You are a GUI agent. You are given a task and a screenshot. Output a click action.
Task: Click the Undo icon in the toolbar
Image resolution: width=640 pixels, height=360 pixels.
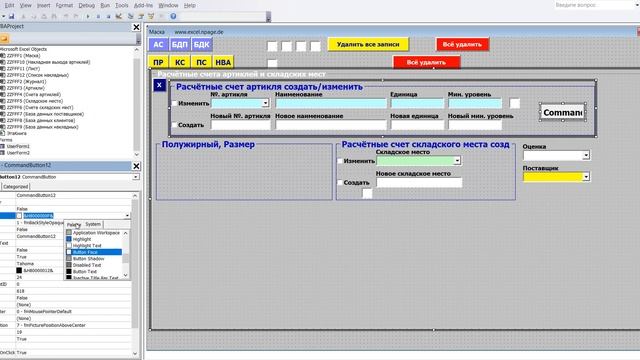(x=66, y=16)
